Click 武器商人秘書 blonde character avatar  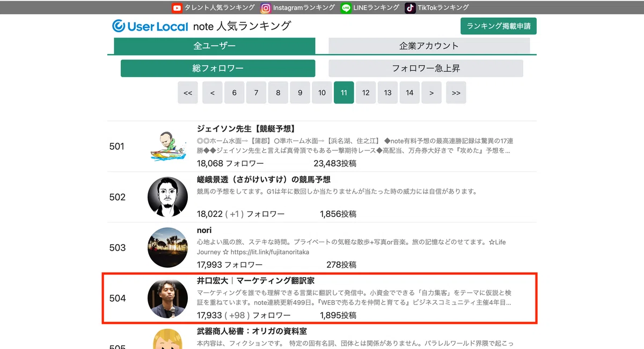(x=168, y=339)
